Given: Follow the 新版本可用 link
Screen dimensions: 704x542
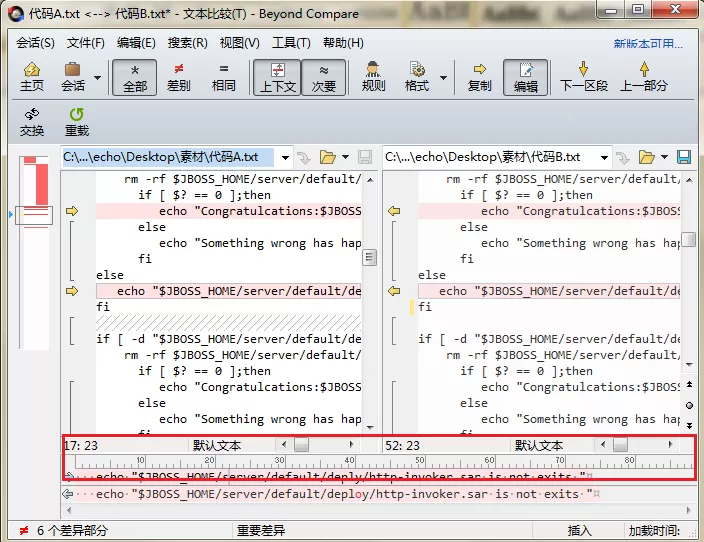Looking at the screenshot, I should click(x=648, y=44).
